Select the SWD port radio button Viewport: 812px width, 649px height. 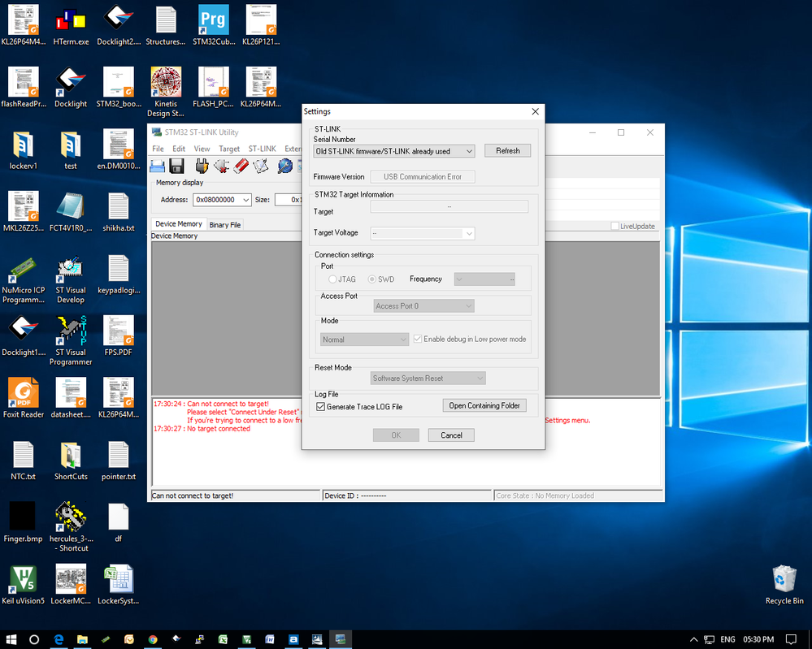coord(371,279)
